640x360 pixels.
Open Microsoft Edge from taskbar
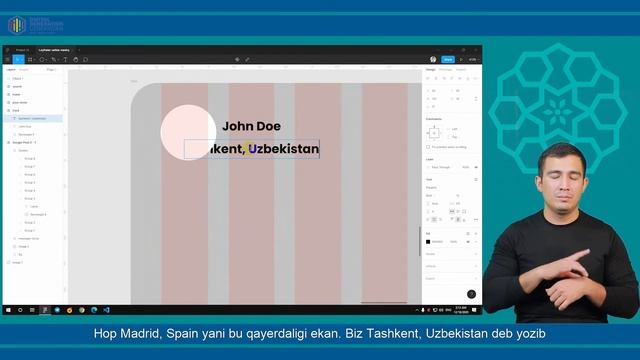[x=94, y=310]
